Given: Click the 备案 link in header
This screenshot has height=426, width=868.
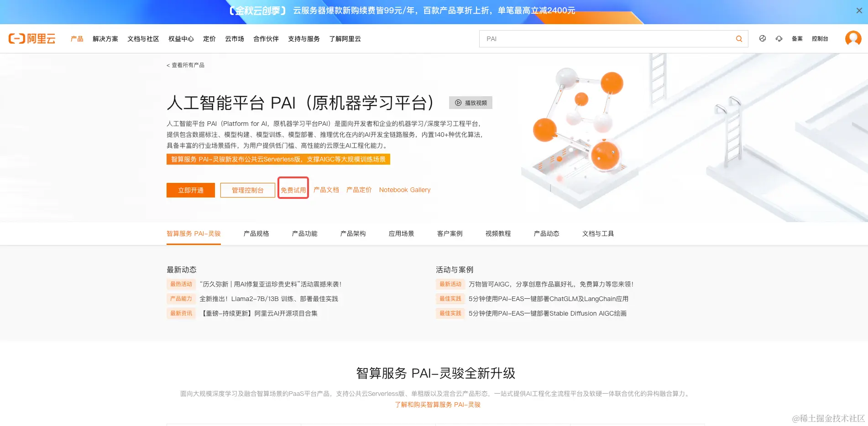Looking at the screenshot, I should pos(797,39).
